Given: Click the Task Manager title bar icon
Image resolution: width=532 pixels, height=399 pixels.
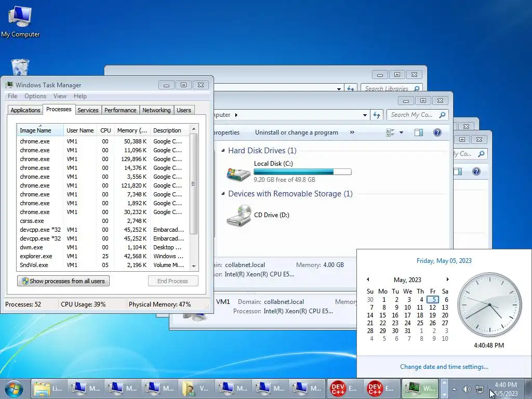Looking at the screenshot, I should (9, 85).
